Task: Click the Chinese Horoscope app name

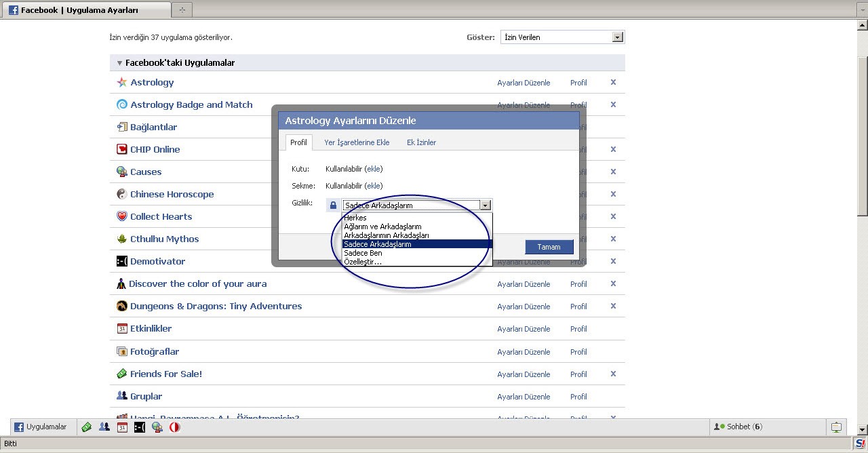Action: click(x=172, y=194)
